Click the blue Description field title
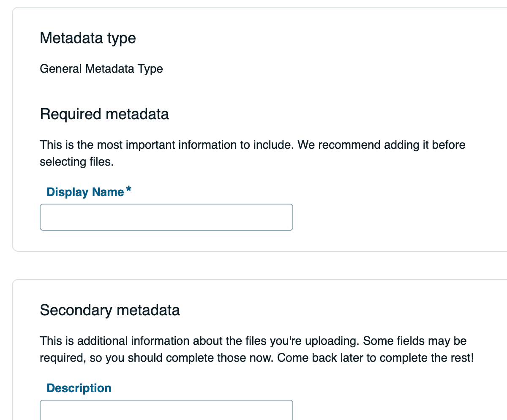This screenshot has width=507, height=420. pyautogui.click(x=79, y=388)
